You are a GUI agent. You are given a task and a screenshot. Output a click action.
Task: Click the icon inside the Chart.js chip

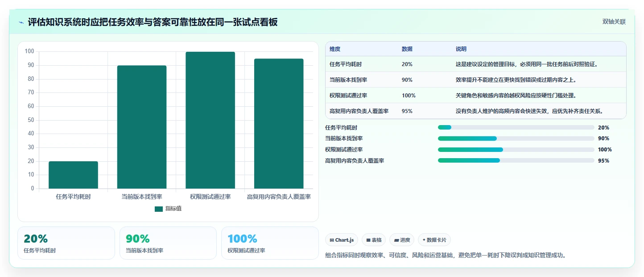tap(332, 240)
